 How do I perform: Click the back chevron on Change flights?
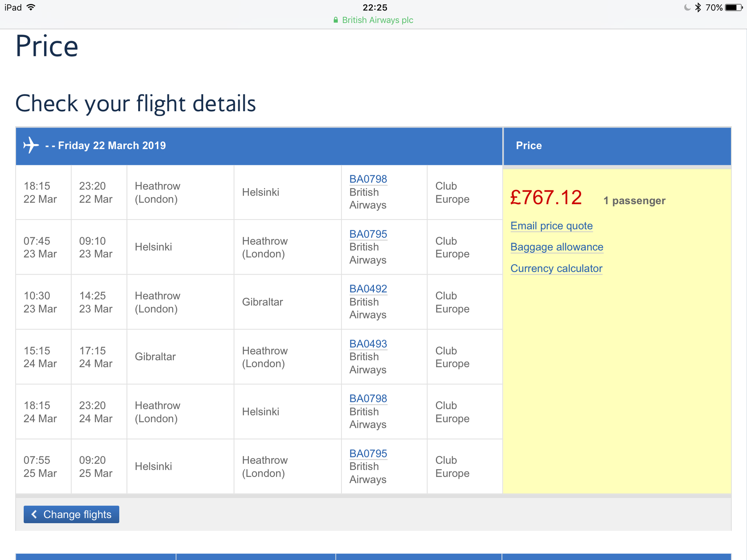tap(34, 514)
